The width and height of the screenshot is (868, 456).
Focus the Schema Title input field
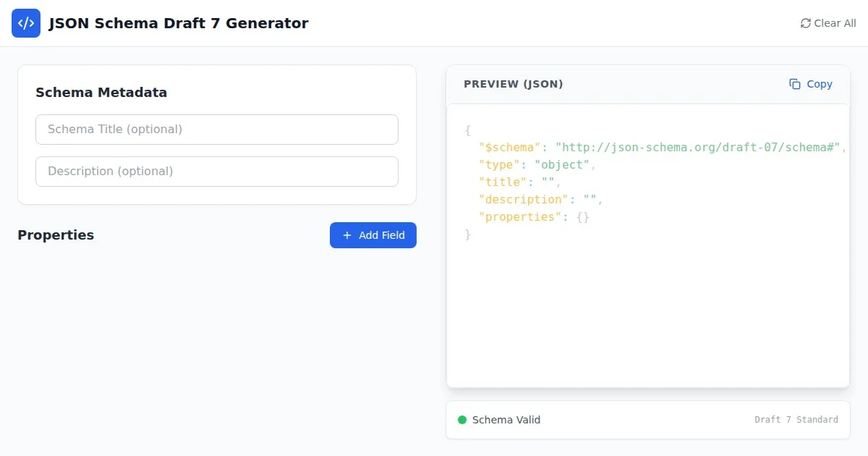click(217, 130)
